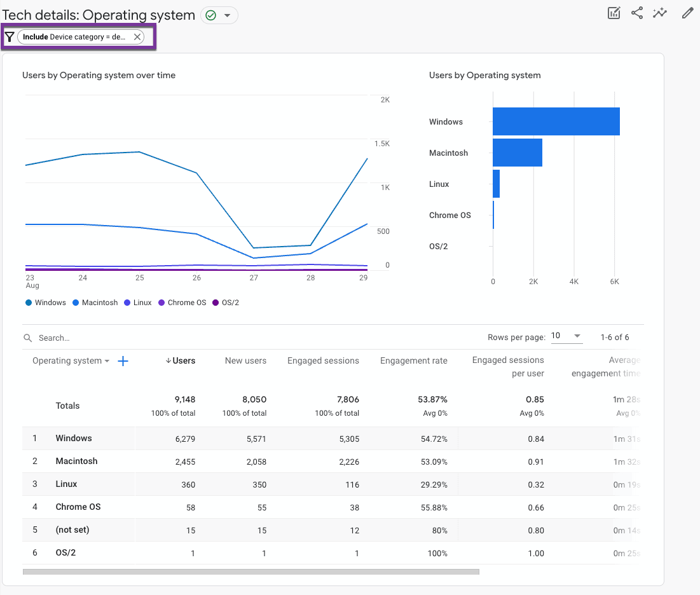The image size is (700, 595).
Task: Select the Linux row label
Action: [66, 484]
